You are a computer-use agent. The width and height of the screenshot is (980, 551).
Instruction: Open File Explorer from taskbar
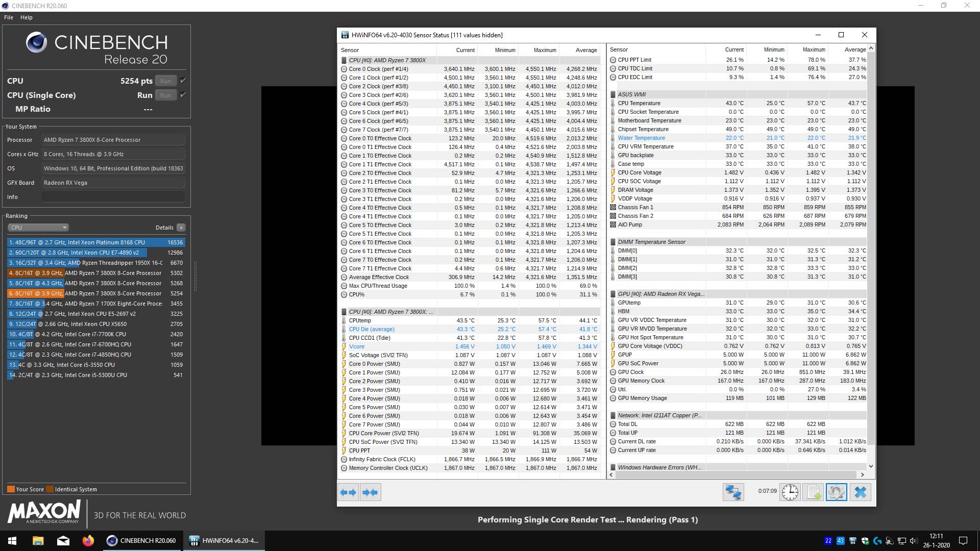coord(38,541)
